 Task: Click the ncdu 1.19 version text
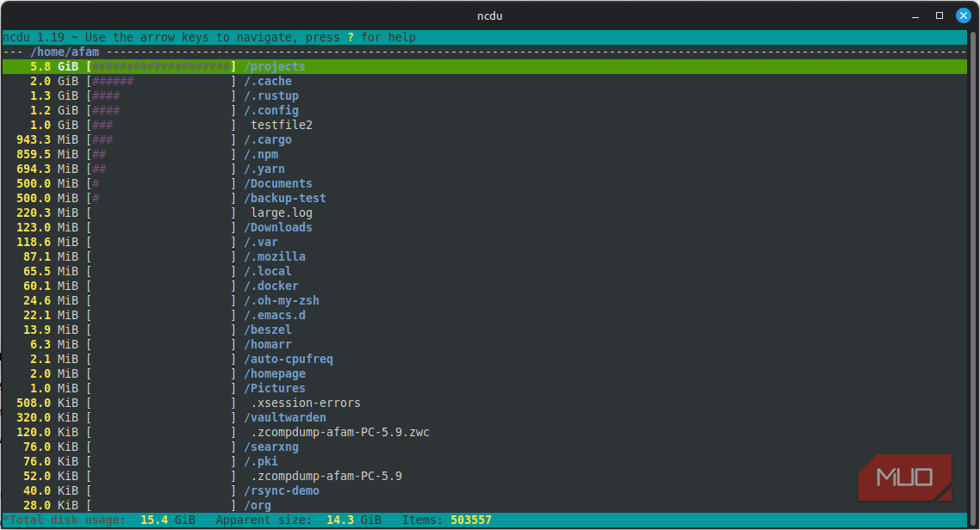point(34,38)
